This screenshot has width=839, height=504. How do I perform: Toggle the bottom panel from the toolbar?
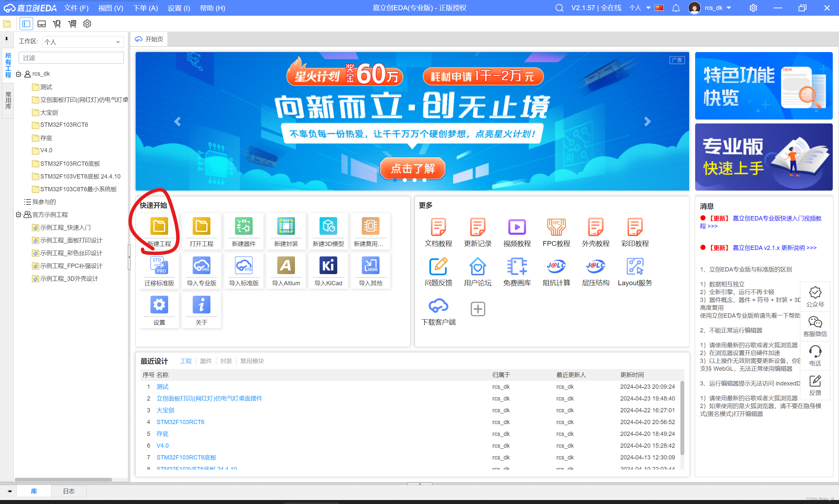41,24
